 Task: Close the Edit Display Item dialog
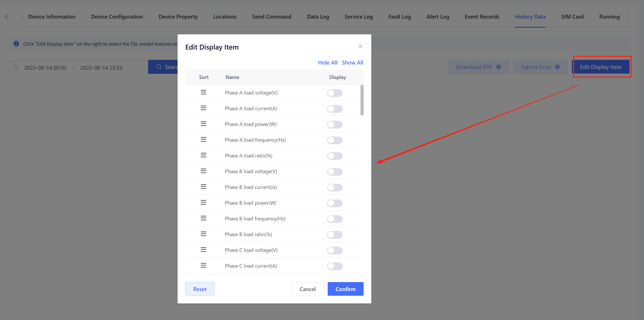360,47
